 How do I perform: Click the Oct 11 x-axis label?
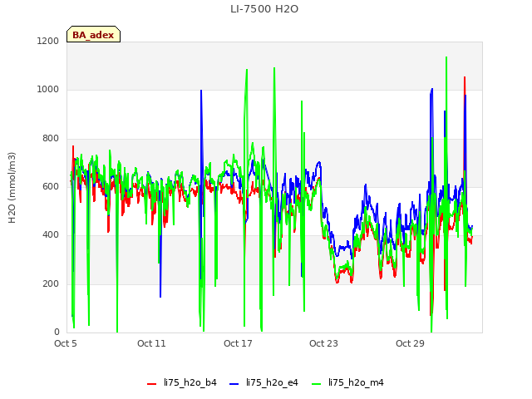coord(151,343)
